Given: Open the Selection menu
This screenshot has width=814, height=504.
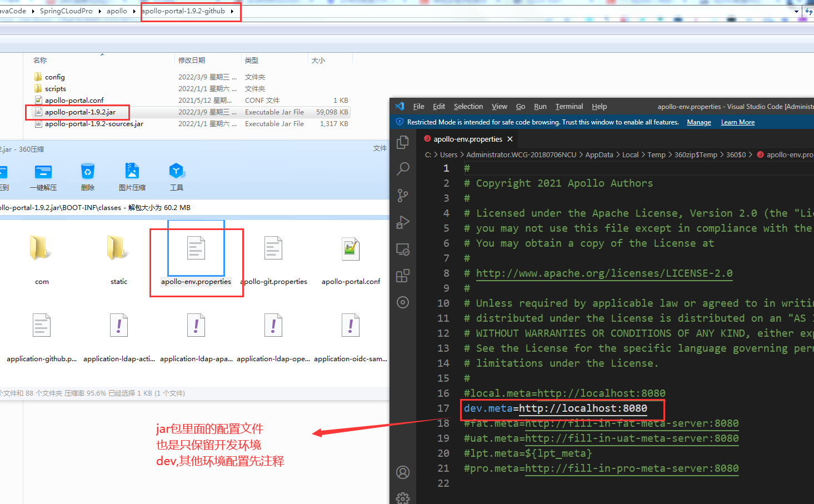Looking at the screenshot, I should click(468, 107).
